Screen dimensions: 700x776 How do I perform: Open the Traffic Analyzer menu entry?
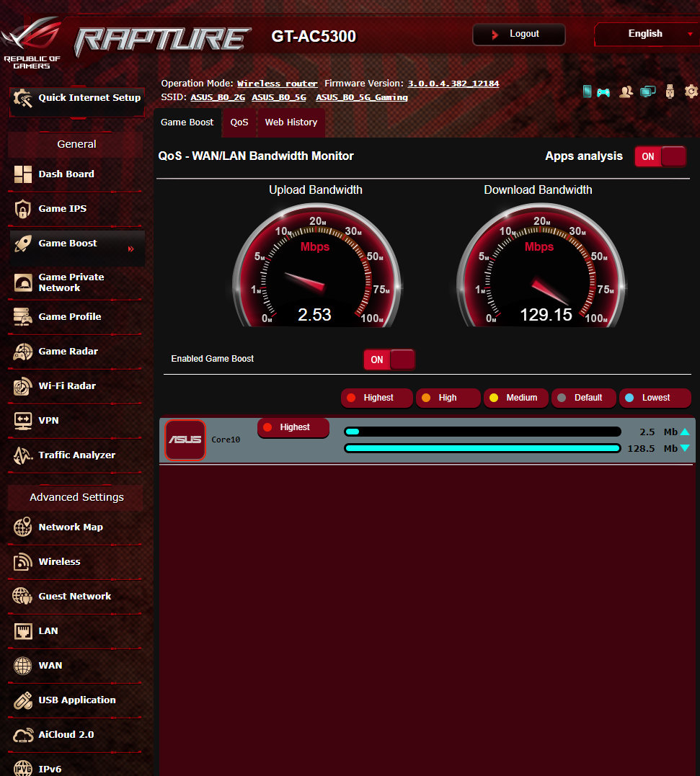pyautogui.click(x=76, y=455)
